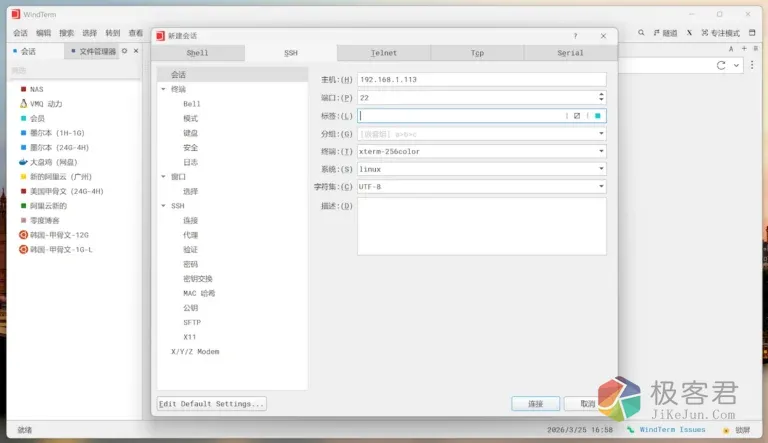Open the 隧道 tunnel tool
Screen dimensions: 768x443
tap(664, 33)
